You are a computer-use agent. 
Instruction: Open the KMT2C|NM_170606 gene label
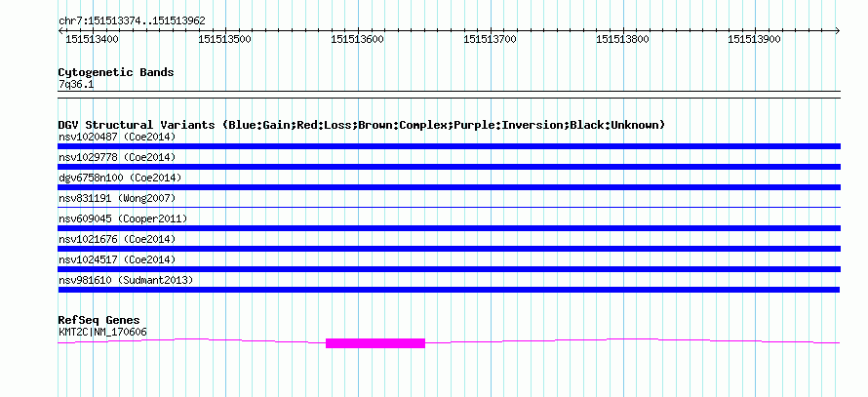[x=102, y=332]
